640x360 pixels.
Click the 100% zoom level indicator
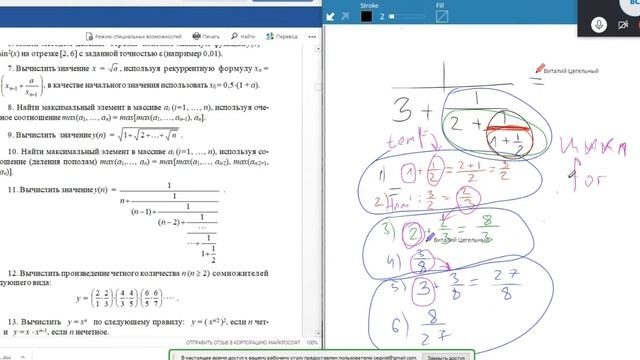(x=312, y=342)
